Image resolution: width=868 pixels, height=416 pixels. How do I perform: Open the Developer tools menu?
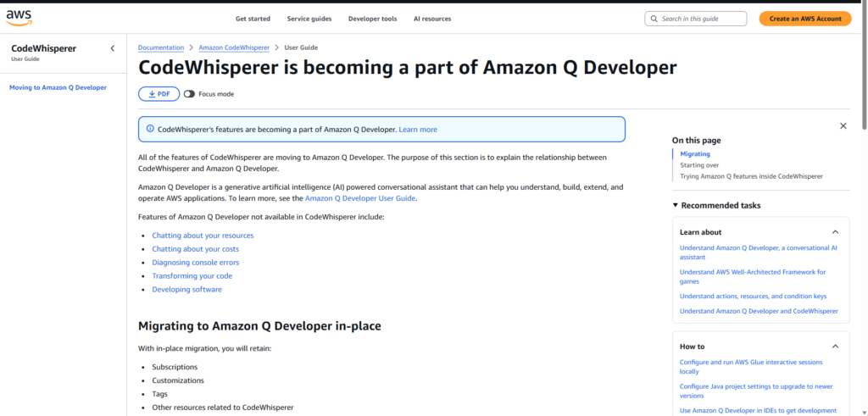pos(372,19)
